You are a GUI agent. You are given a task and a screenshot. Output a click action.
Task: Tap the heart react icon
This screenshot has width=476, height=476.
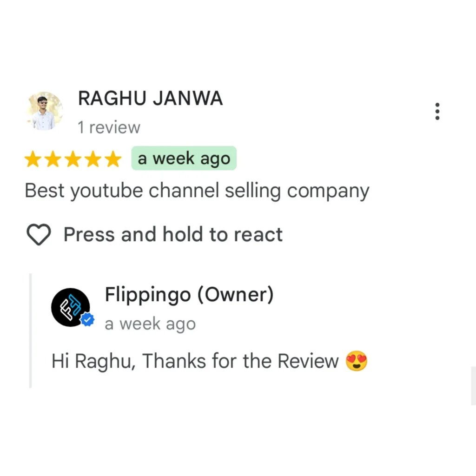coord(39,234)
